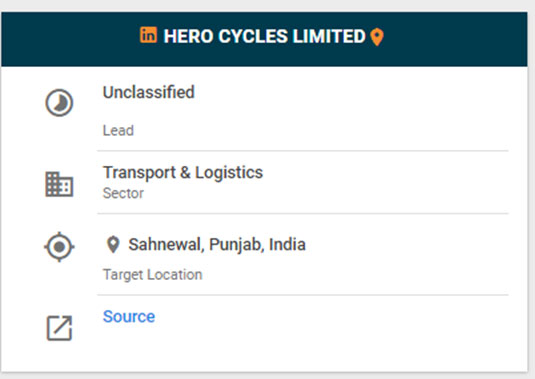
Task: Click the HERO CYCLES LIMITED title
Action: (x=264, y=36)
